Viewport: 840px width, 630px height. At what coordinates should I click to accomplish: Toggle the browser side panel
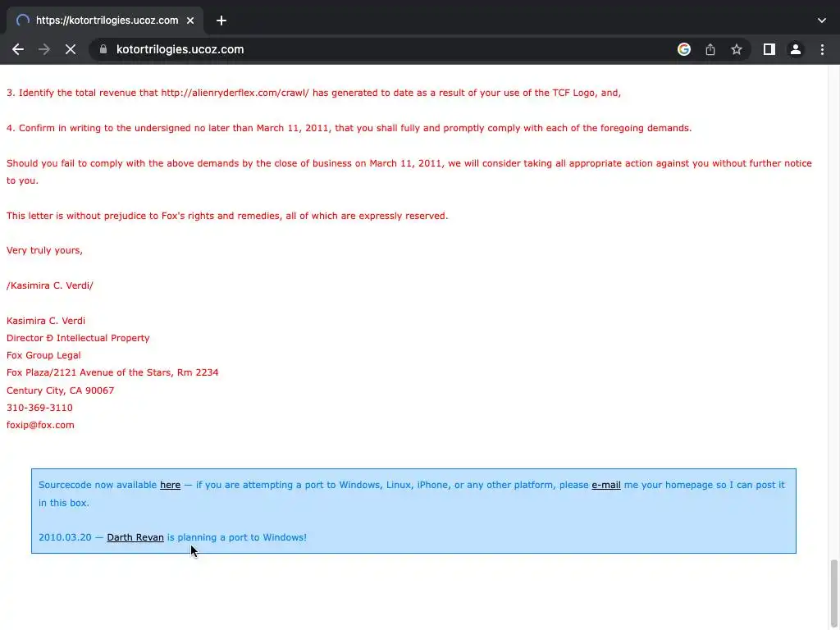769,49
